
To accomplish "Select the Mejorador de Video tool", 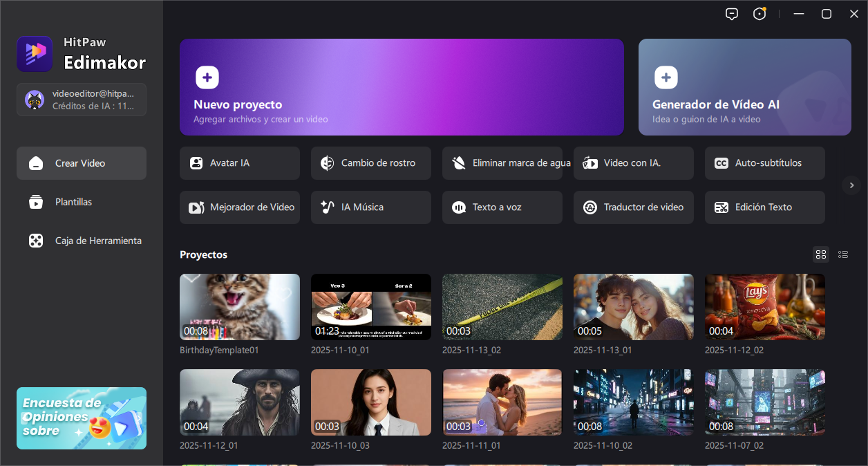I will (239, 207).
